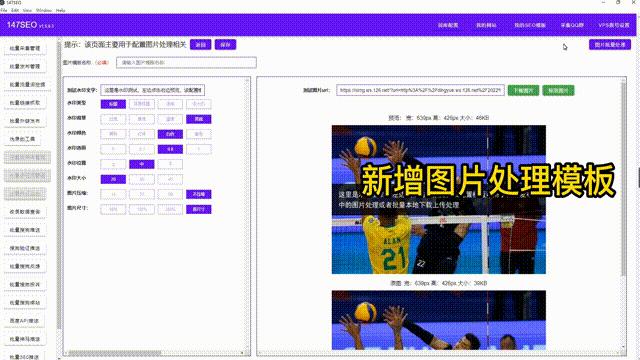Select 原尺寸 in image size row
This screenshot has height=360, width=640.
(199, 209)
